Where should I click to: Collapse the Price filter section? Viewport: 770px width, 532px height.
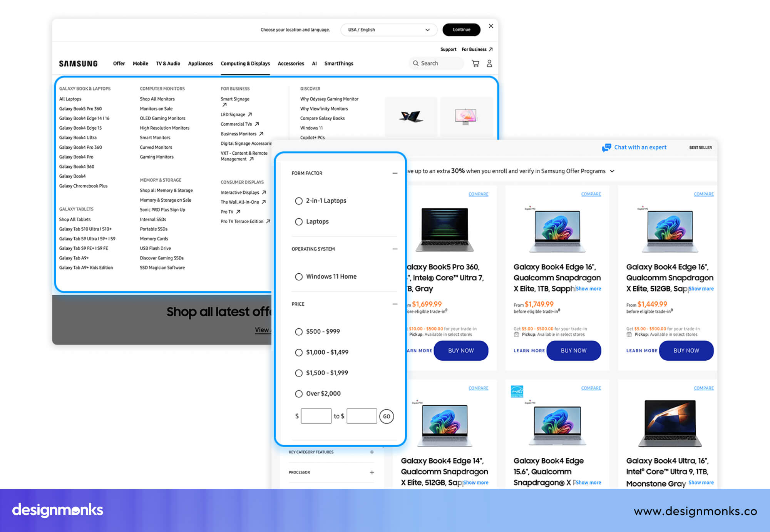click(395, 304)
